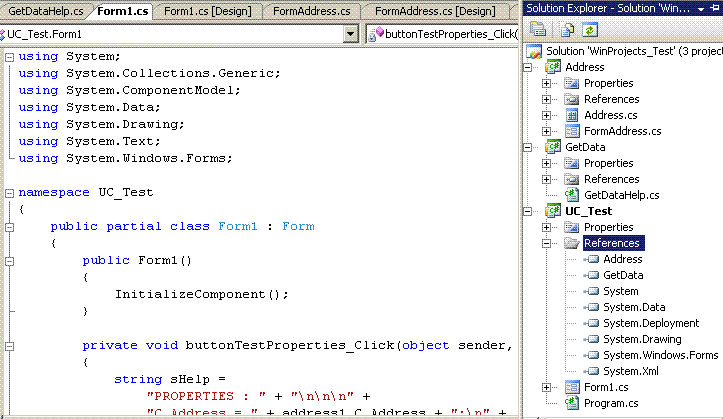Viewport: 723px width, 419px height.
Task: Select the highlighted References node under UC_Test
Action: [x=613, y=243]
